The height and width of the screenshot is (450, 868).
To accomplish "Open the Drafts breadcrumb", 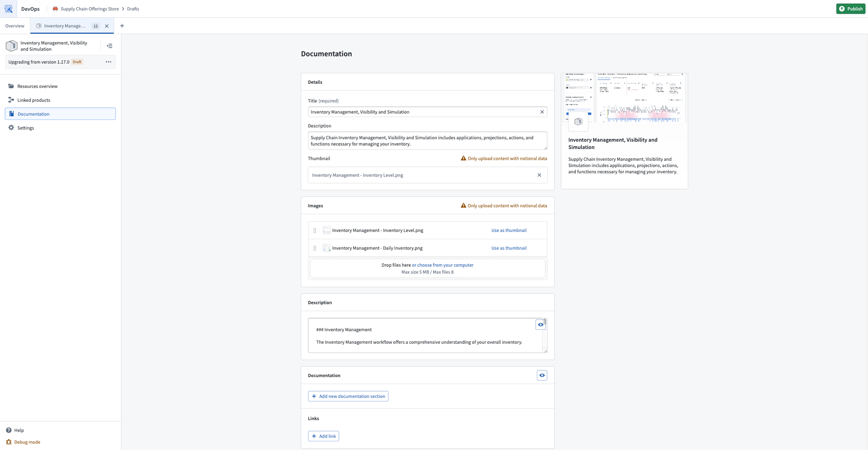I will 133,9.
